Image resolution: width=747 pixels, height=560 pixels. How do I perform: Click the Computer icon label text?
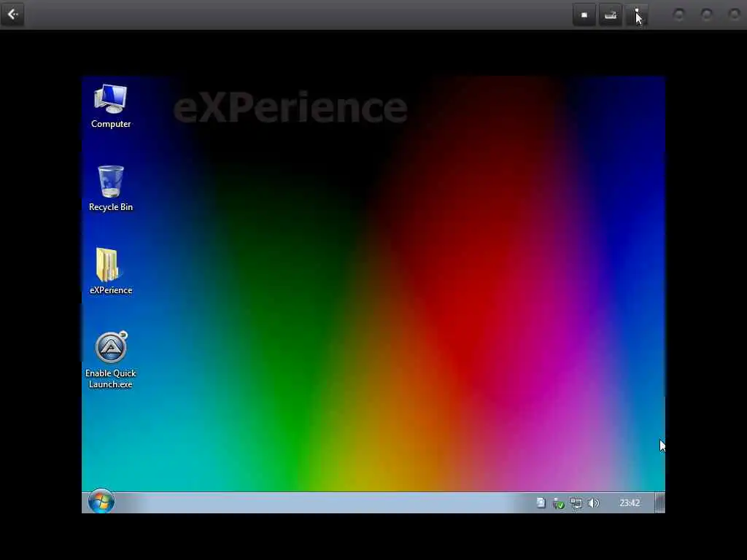click(x=111, y=124)
